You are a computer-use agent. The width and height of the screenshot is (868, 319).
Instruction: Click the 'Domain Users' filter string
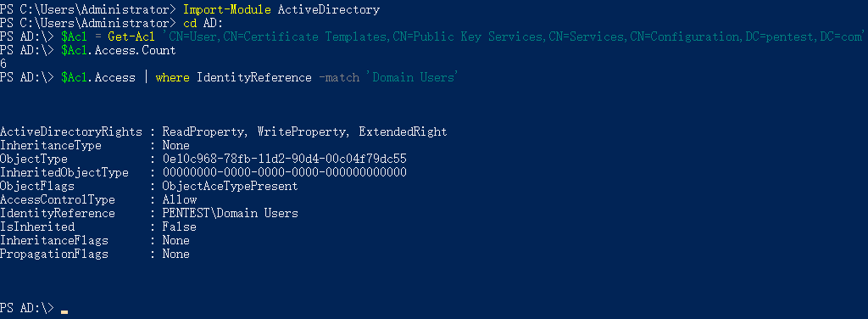(x=410, y=77)
